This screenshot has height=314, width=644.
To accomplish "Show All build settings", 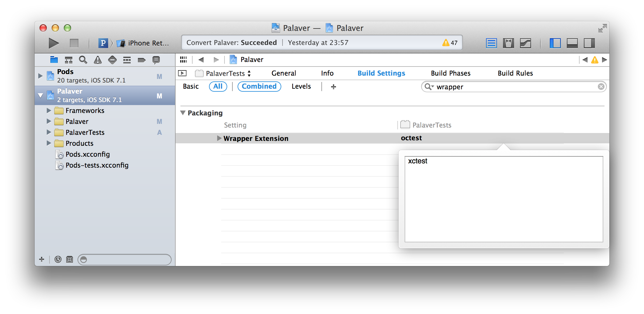I will (x=218, y=87).
